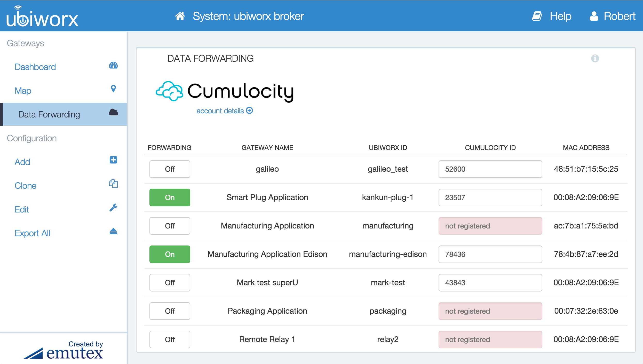The height and width of the screenshot is (364, 643).
Task: Click Cumulocity ID field containing 23507
Action: (490, 197)
